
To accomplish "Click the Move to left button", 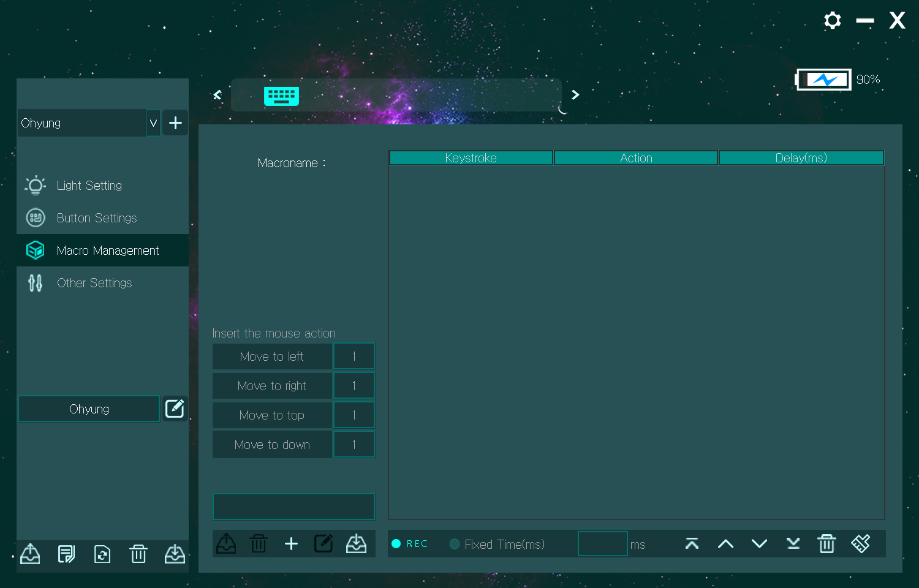I will click(272, 356).
